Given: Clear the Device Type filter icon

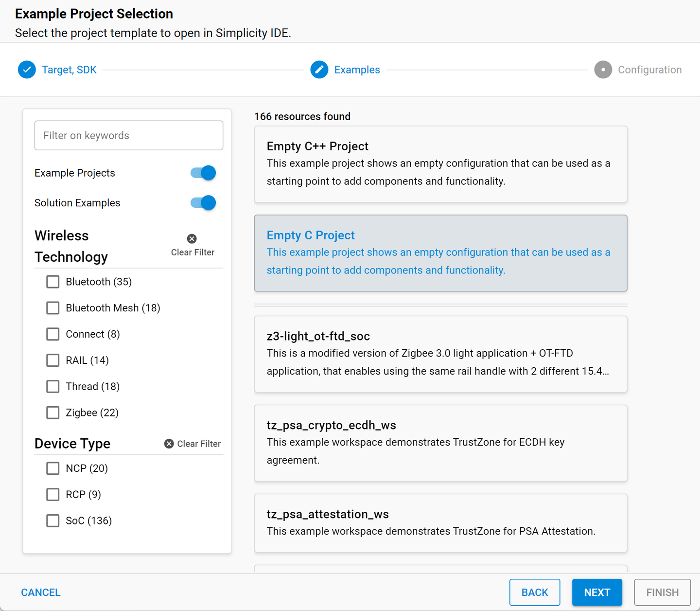Looking at the screenshot, I should click(169, 444).
